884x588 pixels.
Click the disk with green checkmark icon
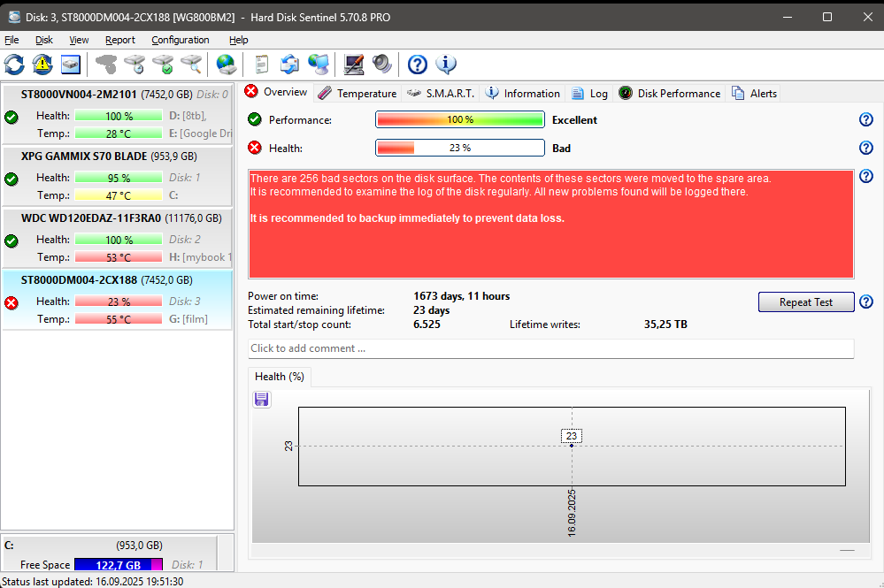tap(164, 65)
